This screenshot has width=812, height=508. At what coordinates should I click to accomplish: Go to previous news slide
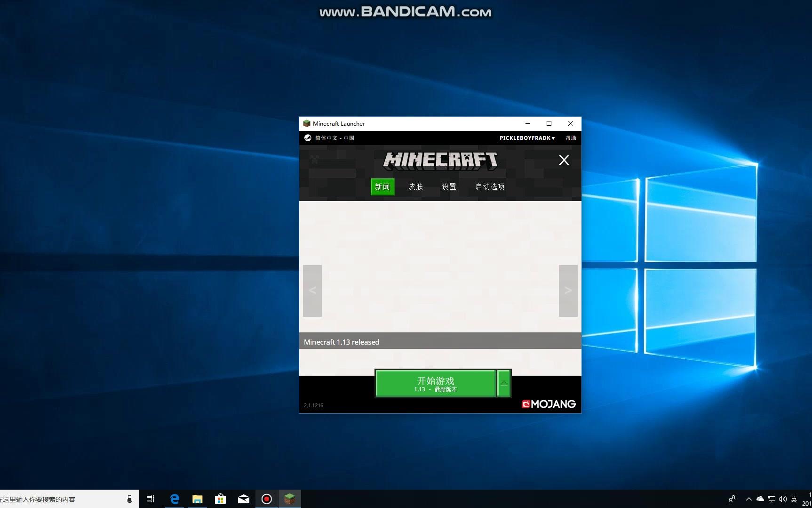[312, 290]
